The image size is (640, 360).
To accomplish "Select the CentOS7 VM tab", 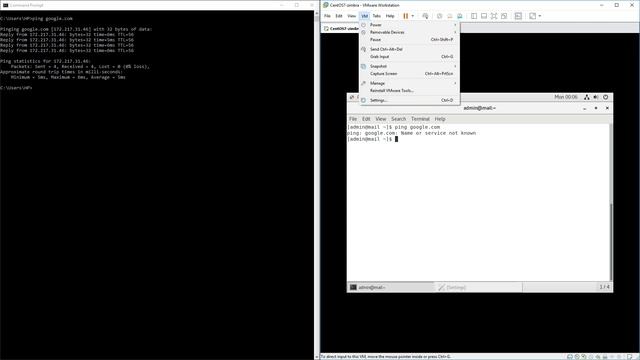I will tap(341, 29).
